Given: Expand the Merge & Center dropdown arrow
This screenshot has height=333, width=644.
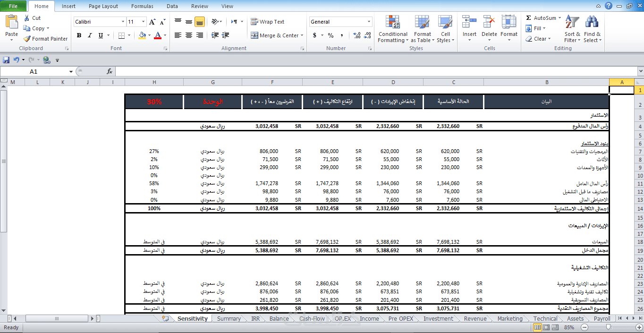Looking at the screenshot, I should coord(302,35).
